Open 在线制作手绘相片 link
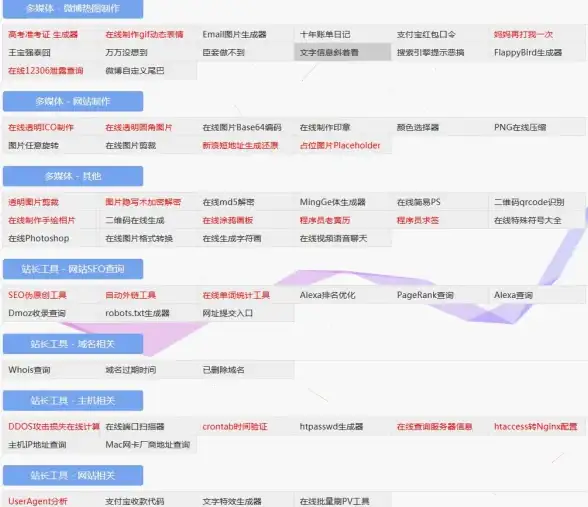The image size is (588, 507). click(42, 220)
